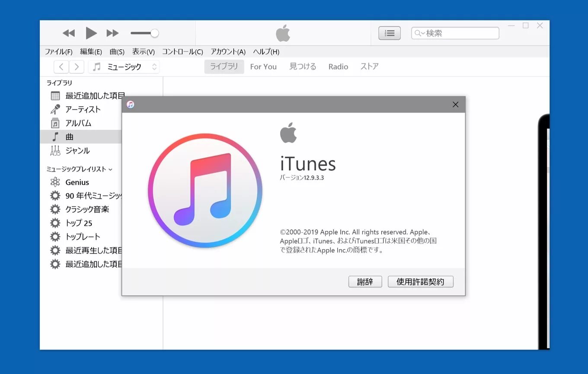This screenshot has height=374, width=588.
Task: Open 最近追加した項目 gear playlist
Action: coord(55,264)
